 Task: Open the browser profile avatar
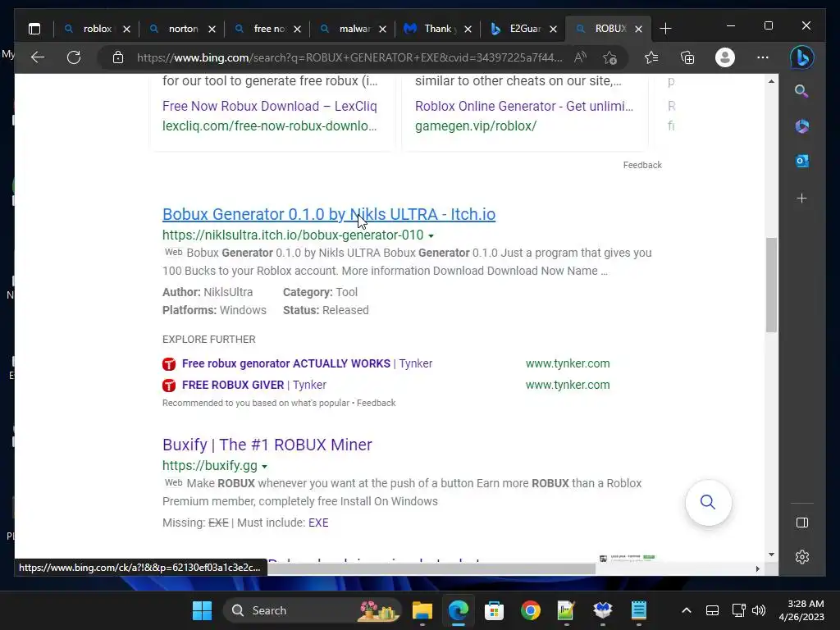[x=725, y=57]
